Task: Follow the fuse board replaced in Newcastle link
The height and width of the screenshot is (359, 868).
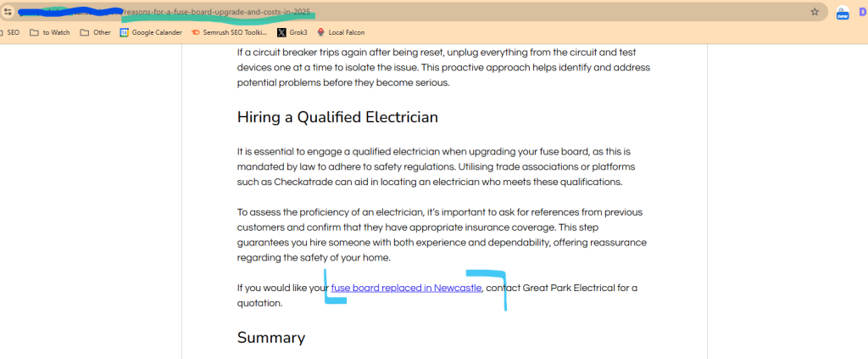Action: point(406,288)
